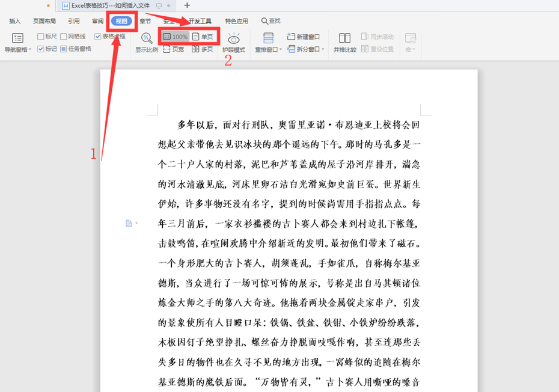Expand the 宏 macro dropdown arrow
The height and width of the screenshot is (392, 559).
pos(413,50)
